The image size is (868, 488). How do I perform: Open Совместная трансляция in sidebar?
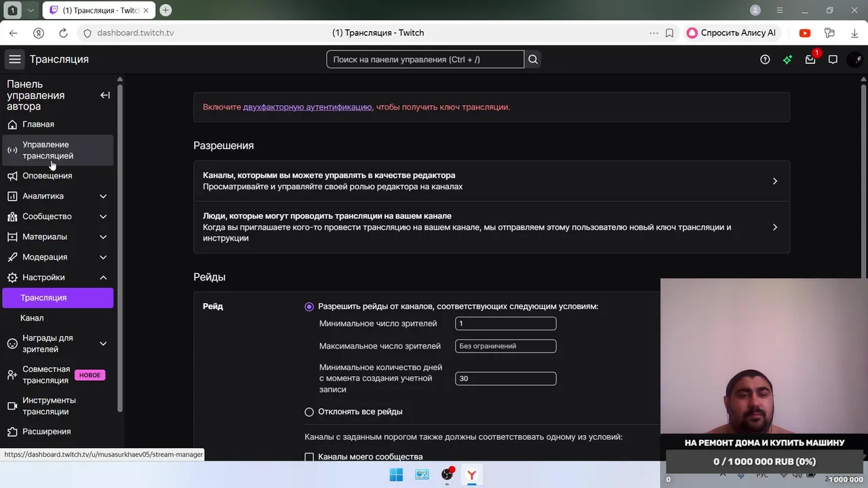pos(58,375)
